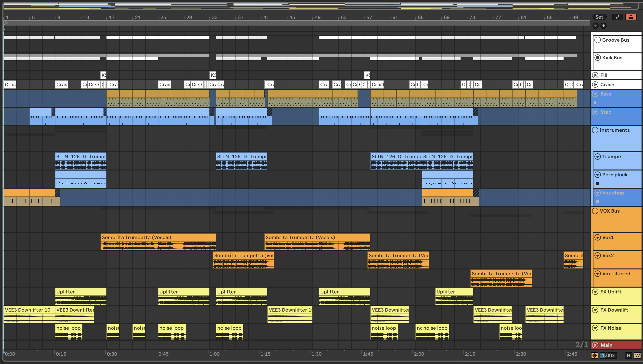643x364 pixels.
Task: Select the Uplifter clip starting at bar 25
Action: point(184,296)
